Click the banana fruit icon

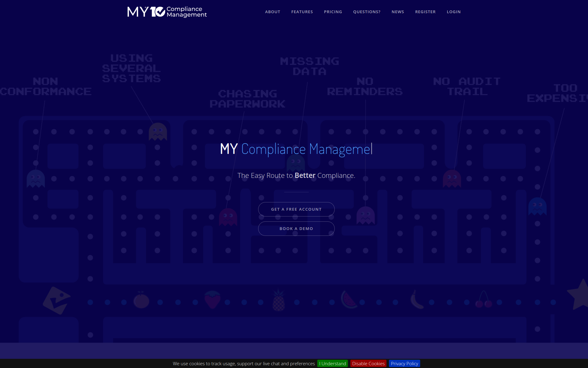coord(417,300)
